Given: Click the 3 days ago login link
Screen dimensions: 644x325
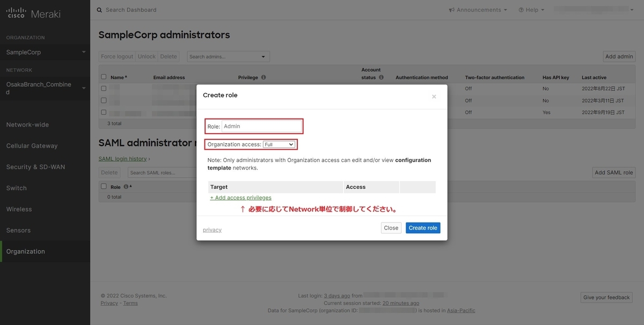Looking at the screenshot, I should click(337, 296).
